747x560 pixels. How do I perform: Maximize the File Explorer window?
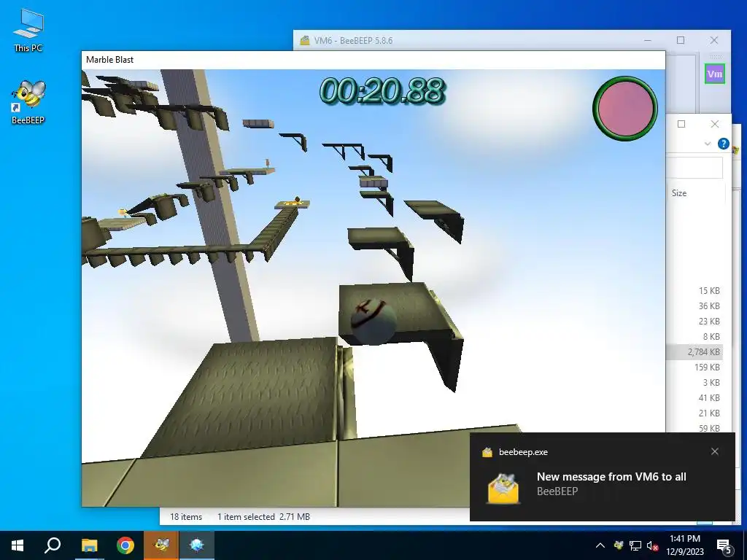681,124
